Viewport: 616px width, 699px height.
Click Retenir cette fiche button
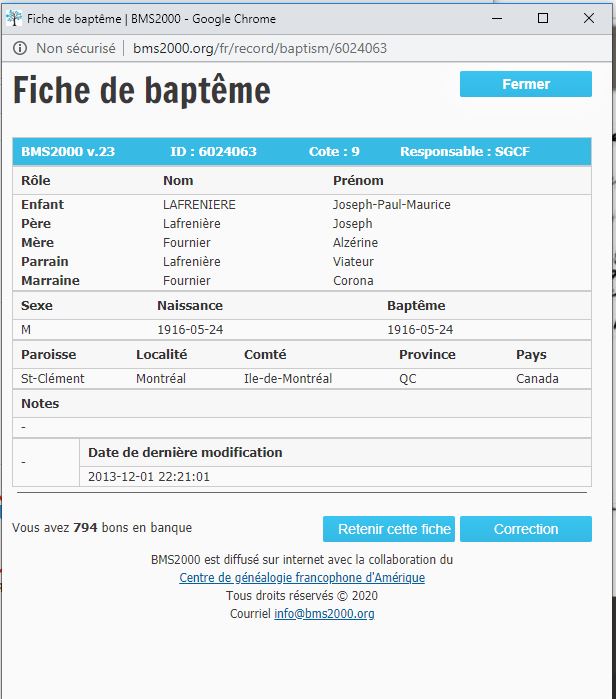389,529
